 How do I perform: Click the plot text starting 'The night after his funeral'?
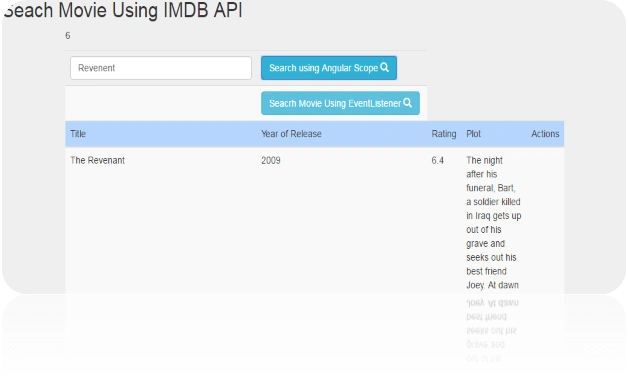tap(493, 222)
